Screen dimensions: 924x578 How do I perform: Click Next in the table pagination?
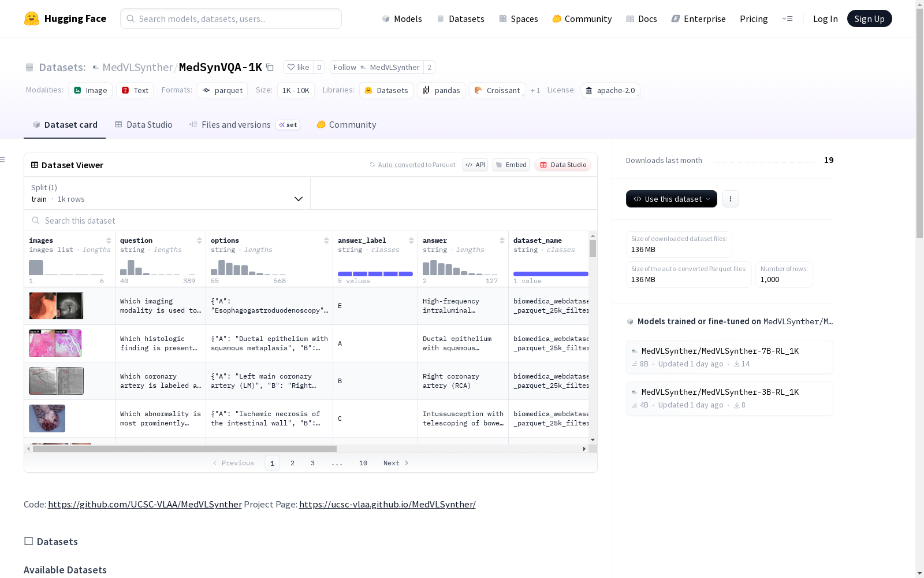tap(396, 463)
